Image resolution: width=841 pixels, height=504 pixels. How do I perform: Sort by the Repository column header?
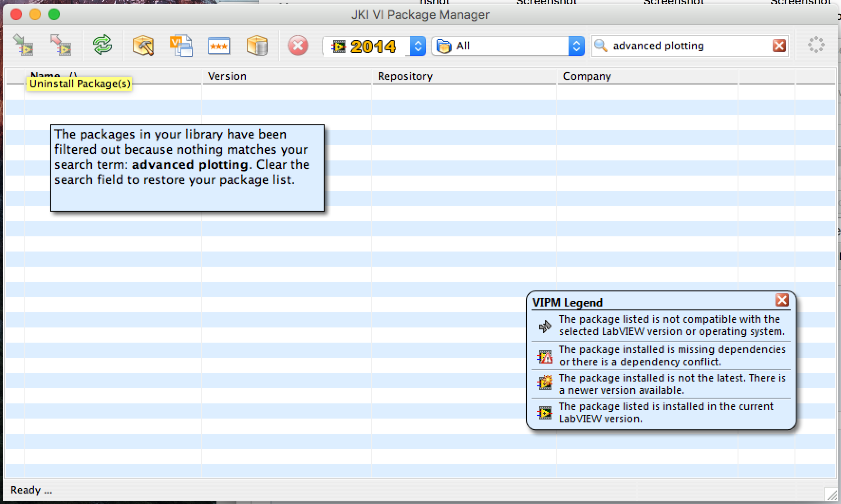[464, 76]
